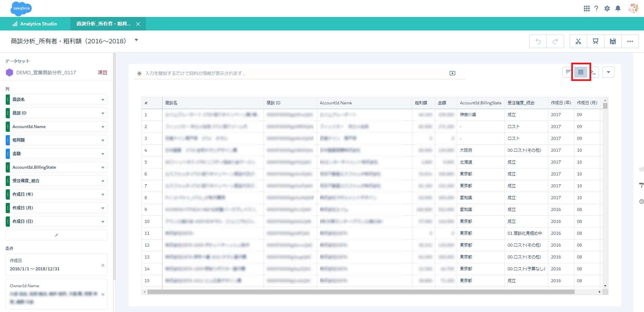Open the three-dots more actions menu
The height and width of the screenshot is (312, 644).
[630, 41]
